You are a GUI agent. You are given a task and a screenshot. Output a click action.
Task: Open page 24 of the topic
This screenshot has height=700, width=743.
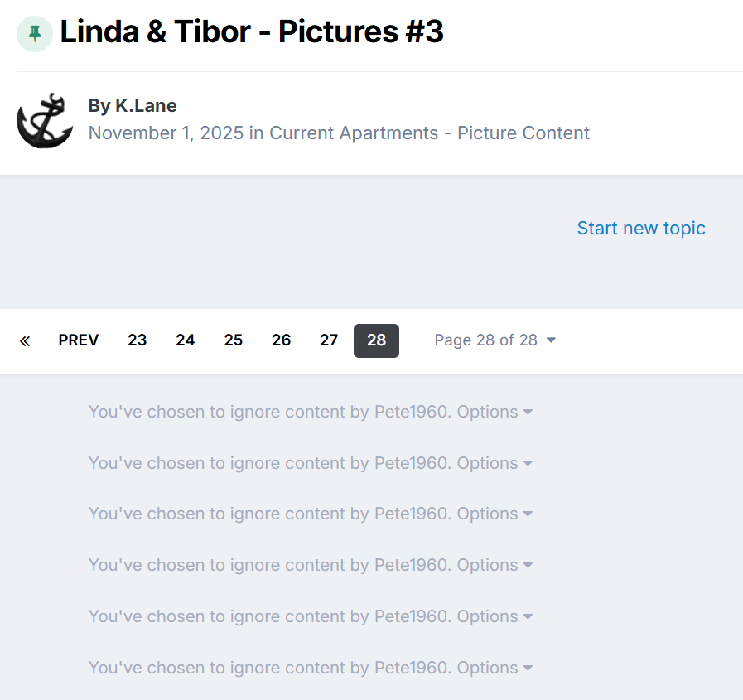[186, 340]
